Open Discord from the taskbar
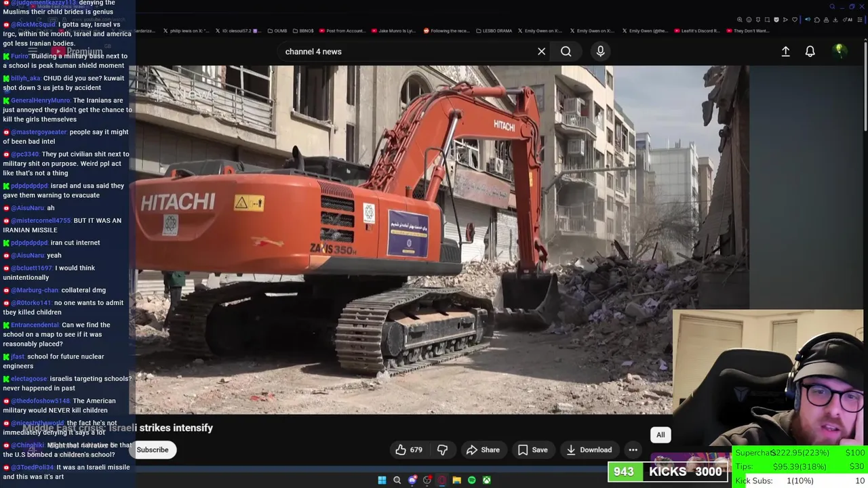868x488 pixels. click(412, 480)
